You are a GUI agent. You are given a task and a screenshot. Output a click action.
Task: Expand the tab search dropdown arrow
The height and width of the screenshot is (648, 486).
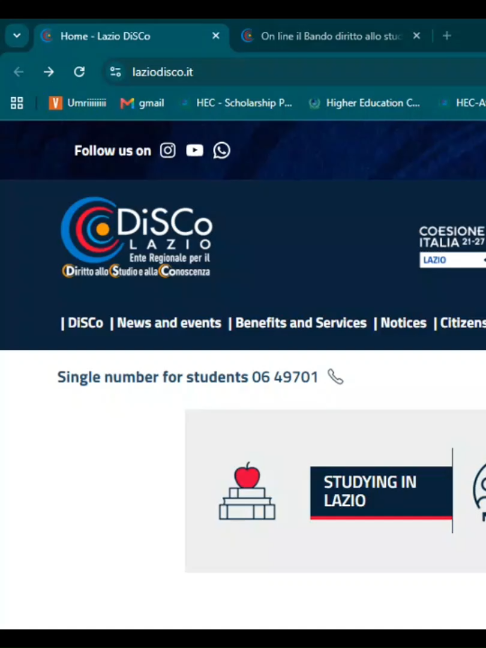pyautogui.click(x=17, y=36)
